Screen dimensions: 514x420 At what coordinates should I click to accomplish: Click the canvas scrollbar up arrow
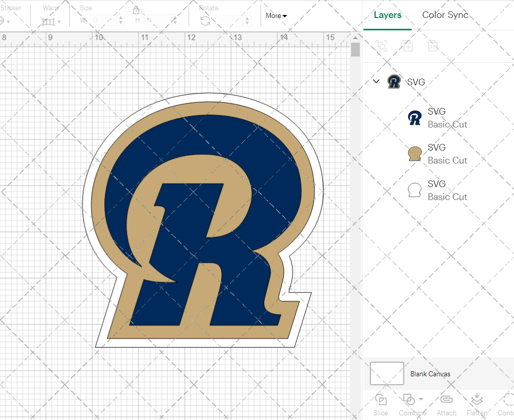[355, 38]
